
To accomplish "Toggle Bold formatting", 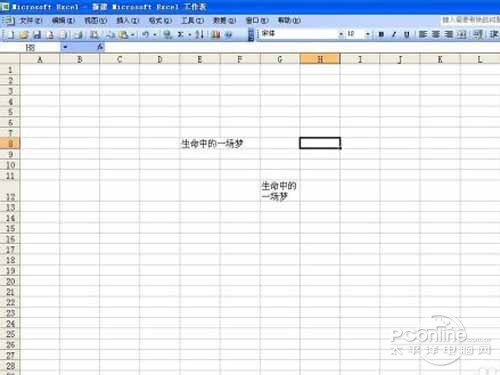I will point(381,34).
